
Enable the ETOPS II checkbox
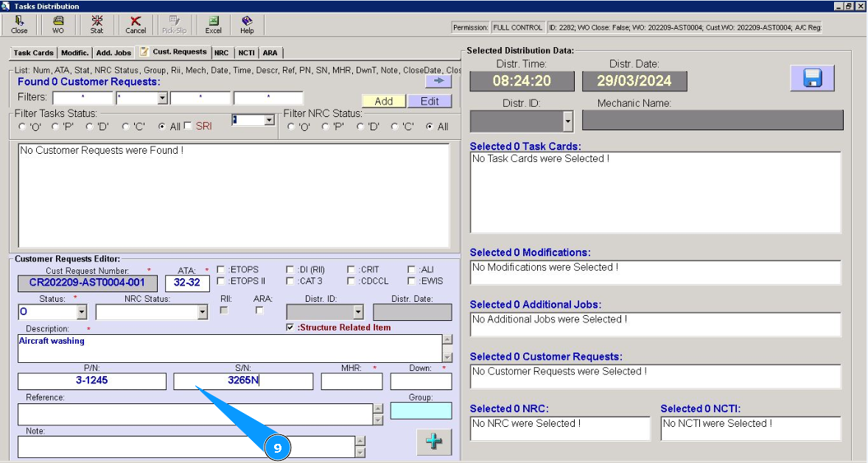point(220,281)
